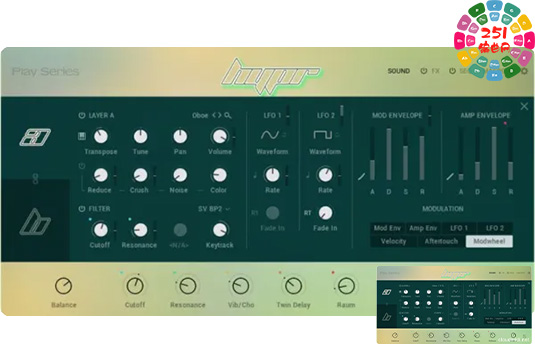Switch to the FX tab
The width and height of the screenshot is (535, 363).
[435, 71]
